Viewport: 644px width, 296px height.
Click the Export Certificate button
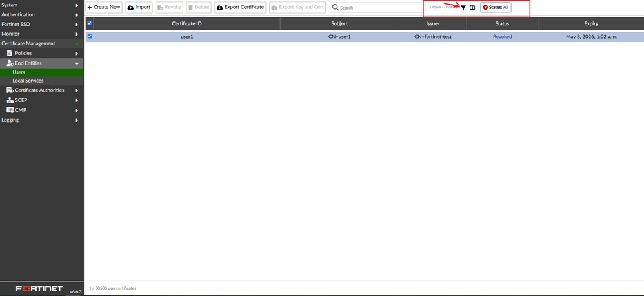[x=240, y=7]
